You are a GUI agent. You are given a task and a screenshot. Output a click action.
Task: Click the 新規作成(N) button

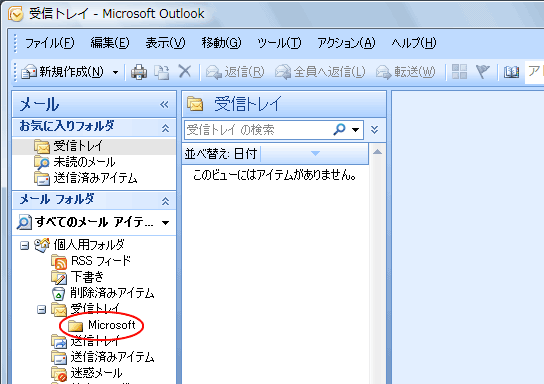pyautogui.click(x=63, y=72)
